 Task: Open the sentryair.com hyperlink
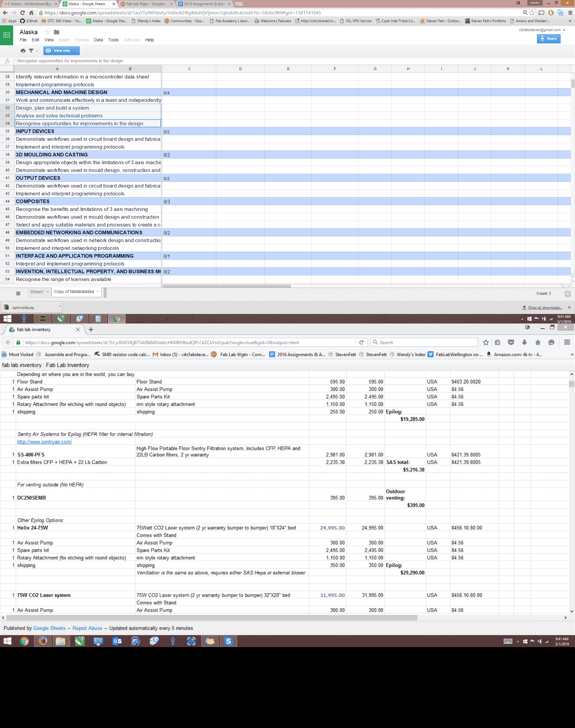44,442
